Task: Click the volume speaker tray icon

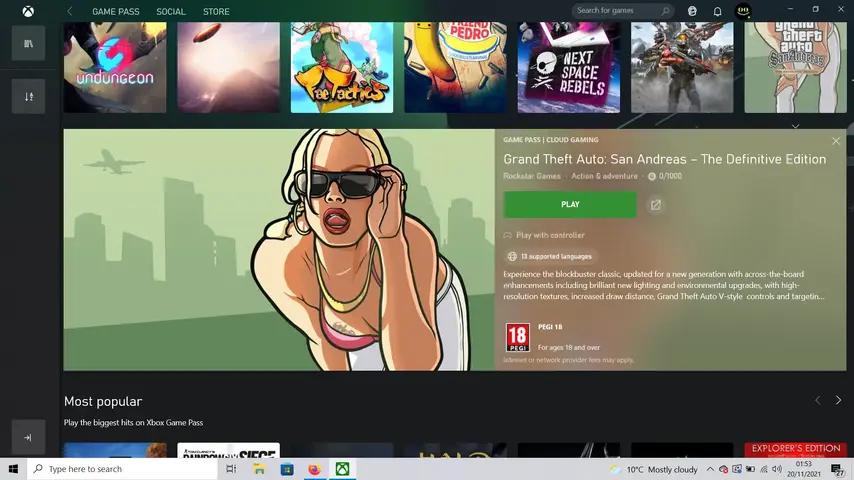Action: click(777, 469)
